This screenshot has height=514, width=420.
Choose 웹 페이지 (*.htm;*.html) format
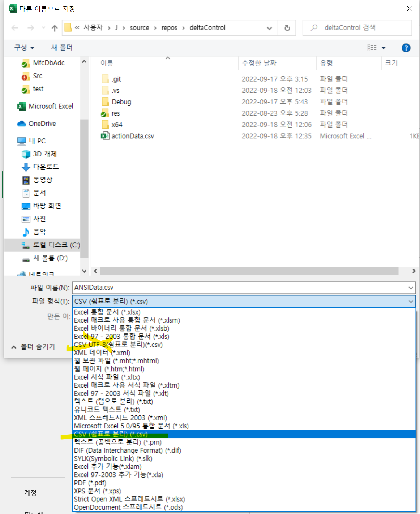coord(244,369)
